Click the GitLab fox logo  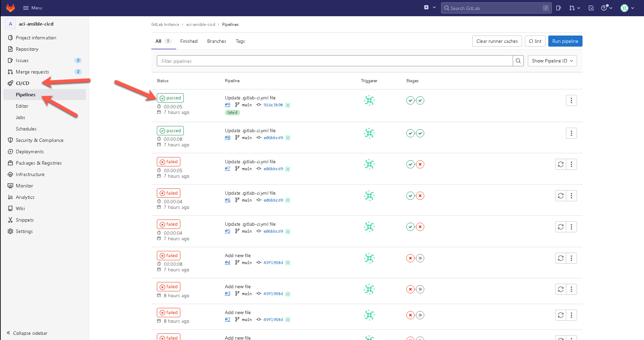11,8
